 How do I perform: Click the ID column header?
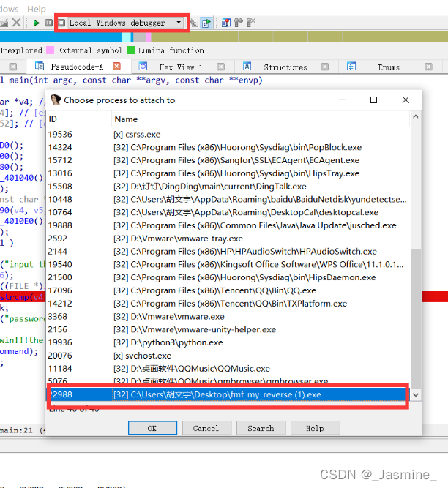(x=79, y=119)
